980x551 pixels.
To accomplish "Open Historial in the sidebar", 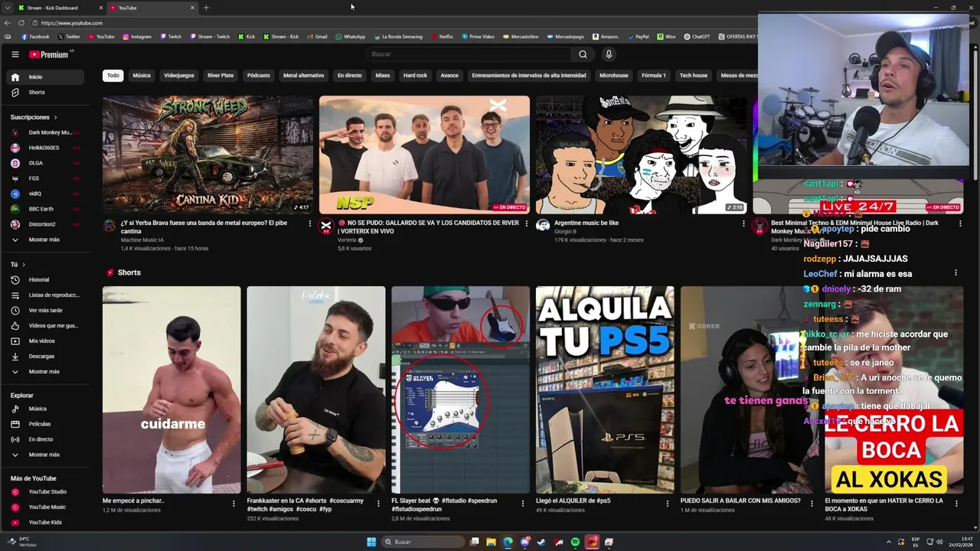I will (x=46, y=279).
